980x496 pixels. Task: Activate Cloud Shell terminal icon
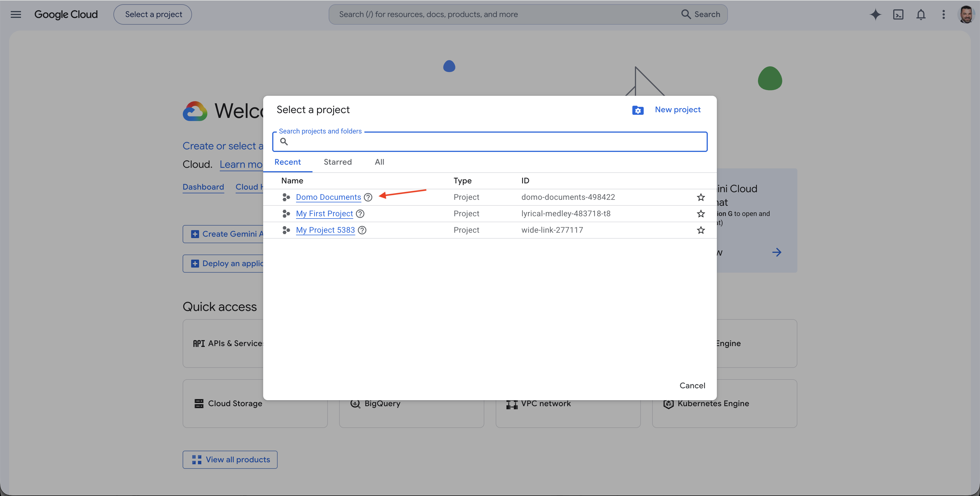pyautogui.click(x=898, y=14)
